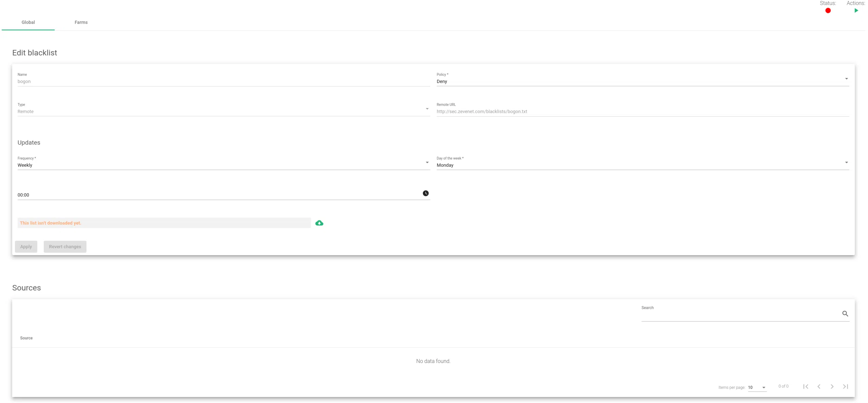This screenshot has width=868, height=403.
Task: Click next page pagination arrow
Action: point(832,386)
